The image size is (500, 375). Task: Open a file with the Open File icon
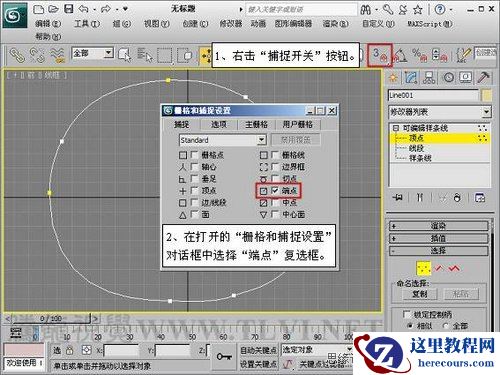(53, 9)
